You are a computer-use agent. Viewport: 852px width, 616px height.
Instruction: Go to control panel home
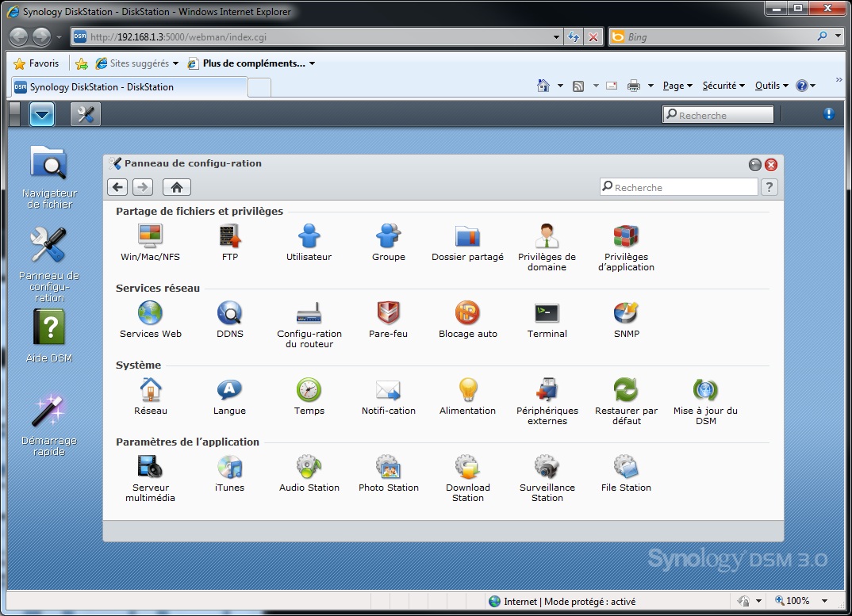pos(177,187)
